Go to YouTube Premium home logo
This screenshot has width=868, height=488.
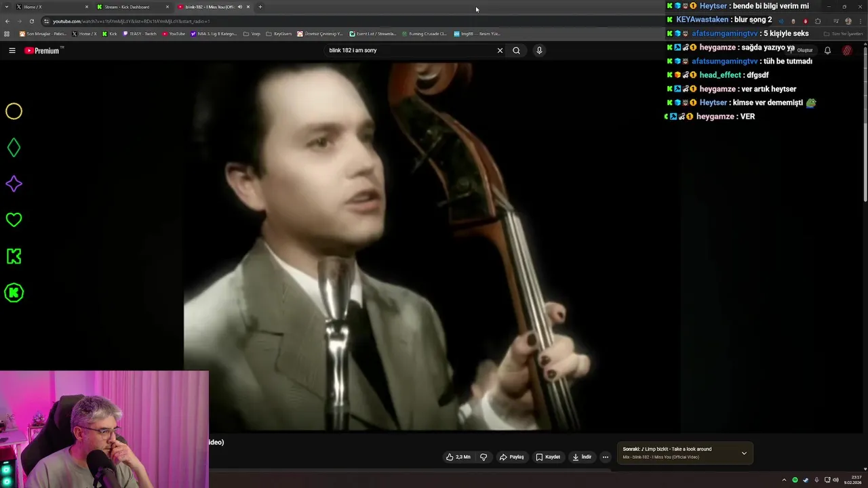coord(42,50)
